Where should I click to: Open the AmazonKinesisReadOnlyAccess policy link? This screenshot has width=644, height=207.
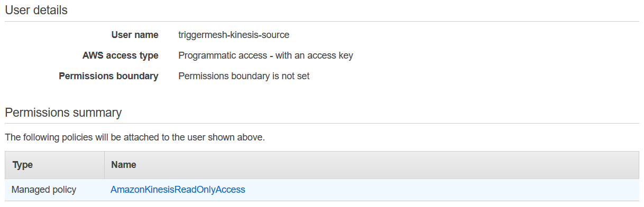[178, 190]
